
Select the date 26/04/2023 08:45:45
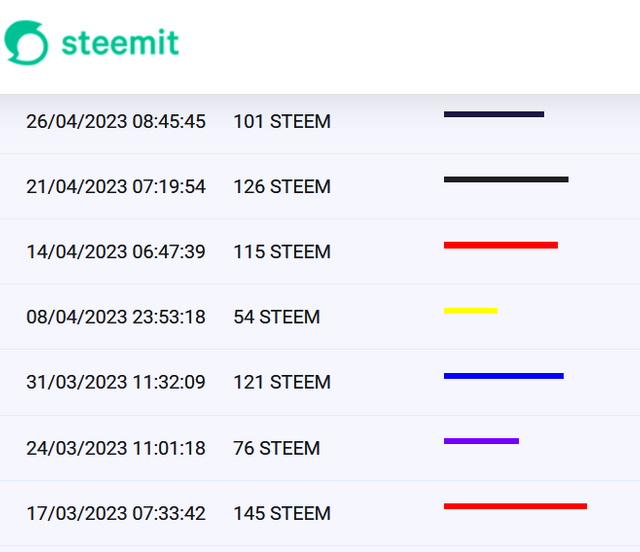click(116, 122)
